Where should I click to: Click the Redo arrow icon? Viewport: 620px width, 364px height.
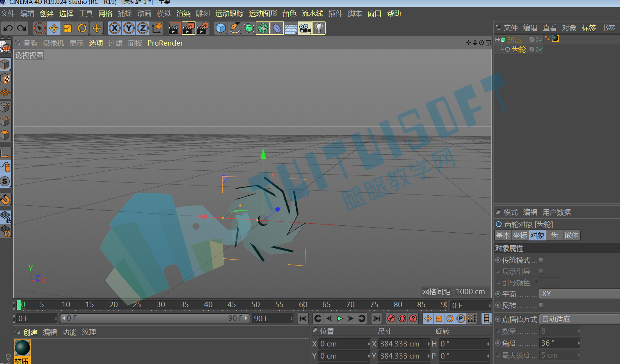point(21,28)
